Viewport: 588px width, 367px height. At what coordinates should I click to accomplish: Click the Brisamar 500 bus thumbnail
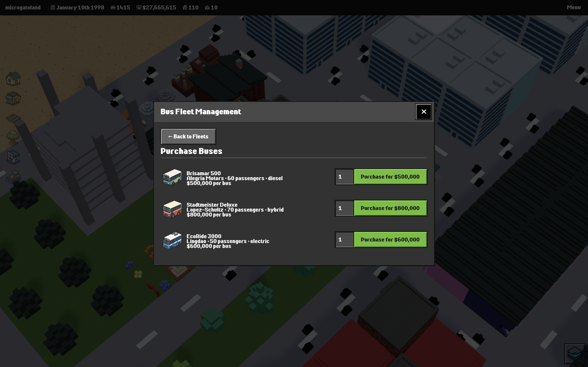[x=172, y=177]
